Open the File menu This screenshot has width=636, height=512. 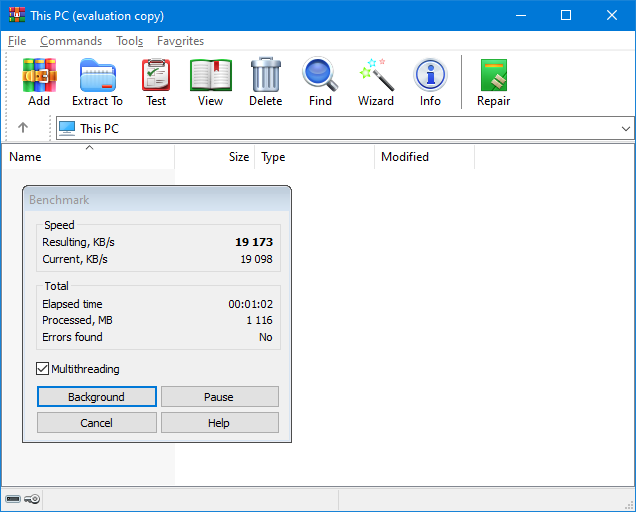(17, 41)
